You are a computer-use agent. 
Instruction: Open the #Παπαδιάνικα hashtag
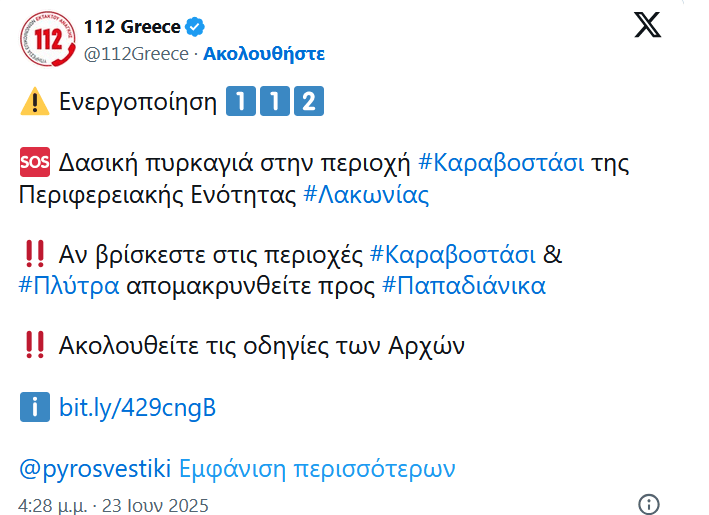464,286
